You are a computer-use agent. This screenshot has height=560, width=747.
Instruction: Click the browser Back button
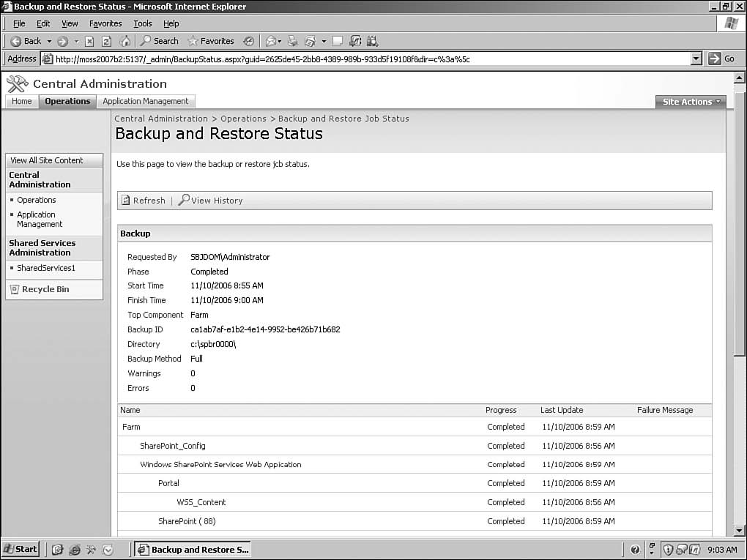click(x=26, y=41)
